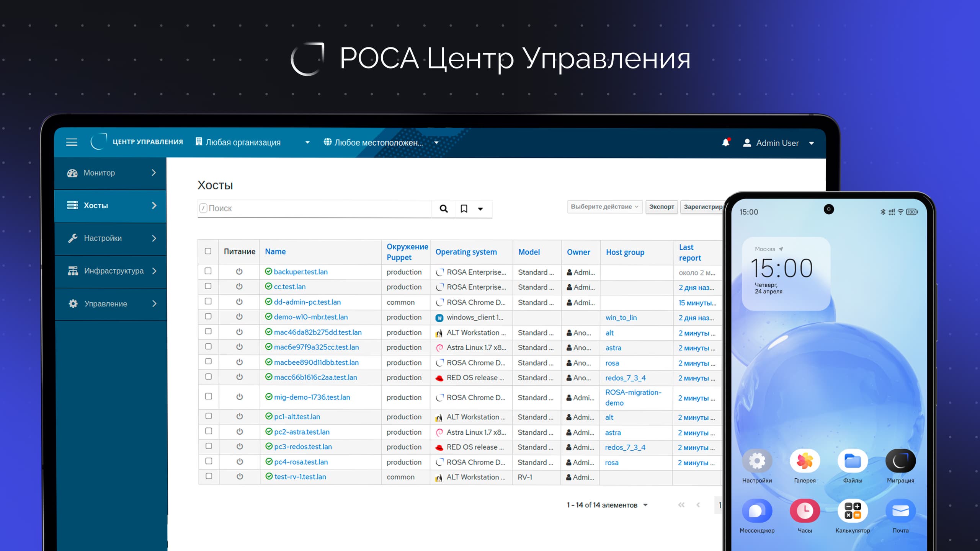
Task: Click the search magnifier icon
Action: (444, 209)
